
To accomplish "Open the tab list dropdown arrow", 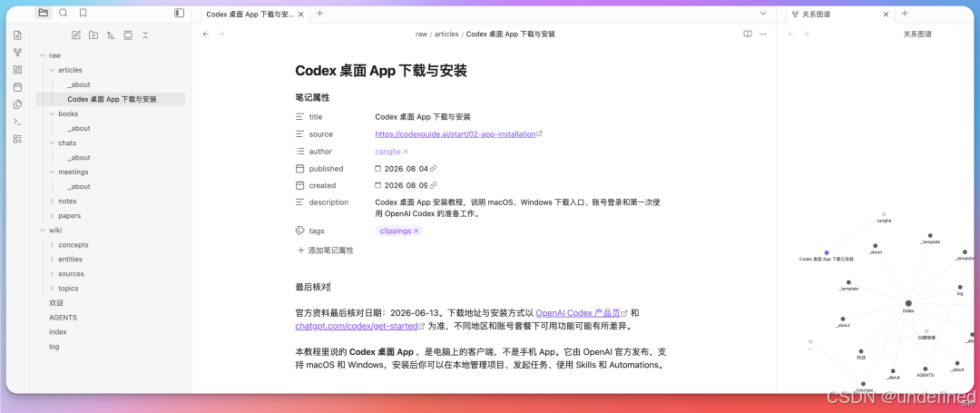I will (x=763, y=13).
